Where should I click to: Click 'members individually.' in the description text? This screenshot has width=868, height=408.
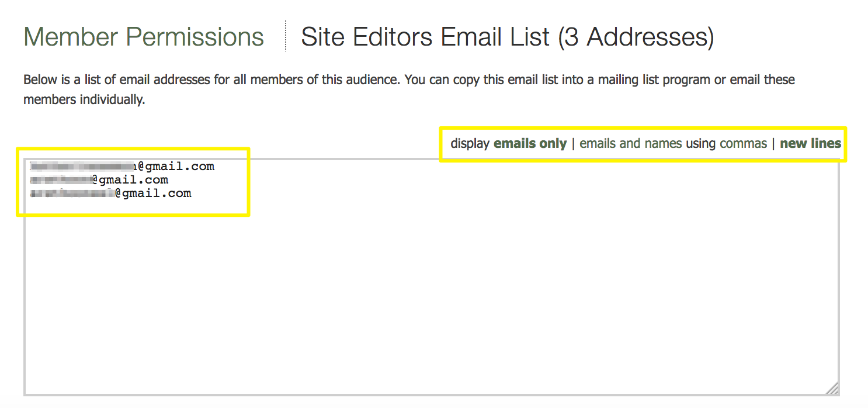(84, 100)
